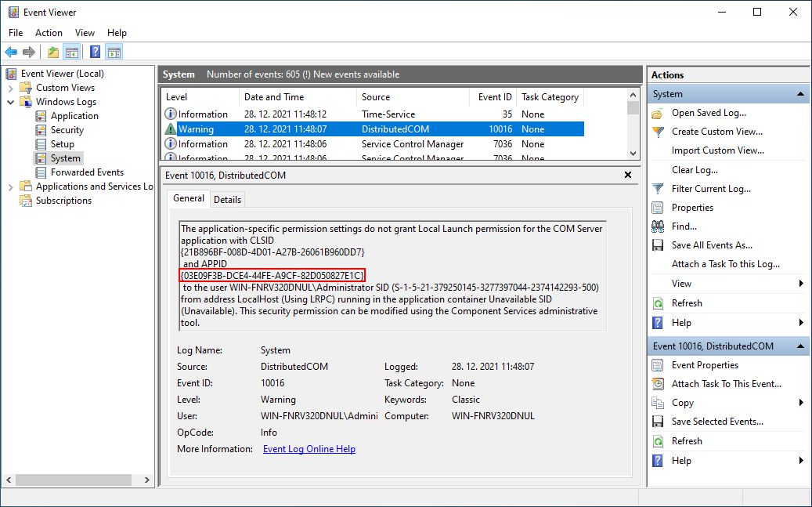Switch to the Details tab
Screen dimensions: 812x507
coord(227,200)
